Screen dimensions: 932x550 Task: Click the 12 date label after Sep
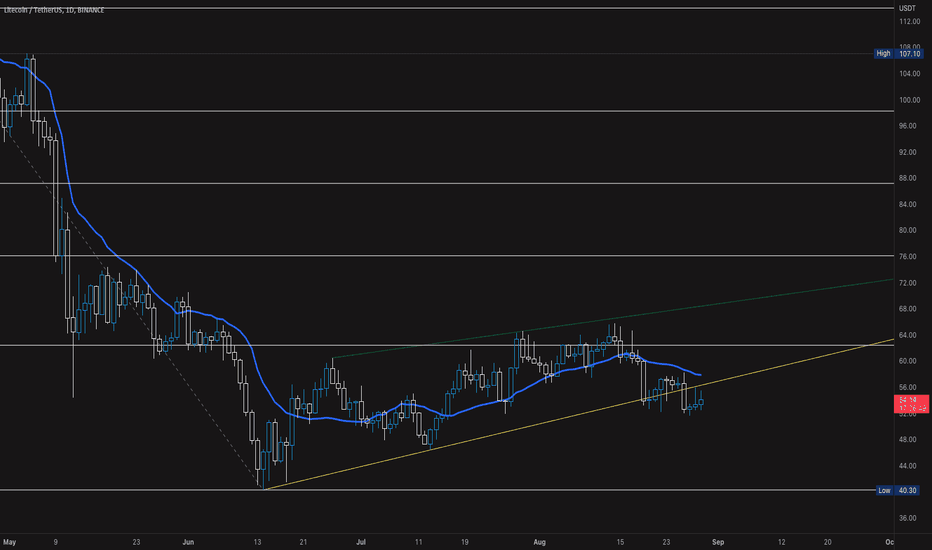pos(782,542)
